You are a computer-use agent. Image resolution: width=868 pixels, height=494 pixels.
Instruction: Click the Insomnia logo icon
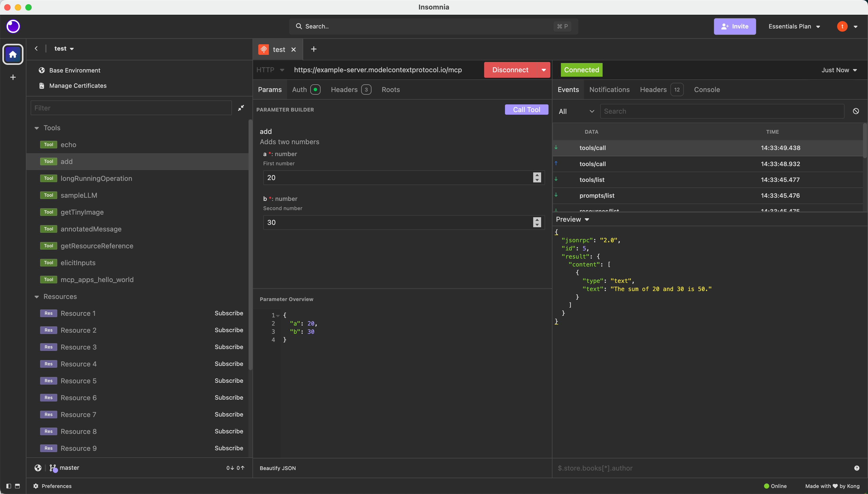tap(13, 26)
